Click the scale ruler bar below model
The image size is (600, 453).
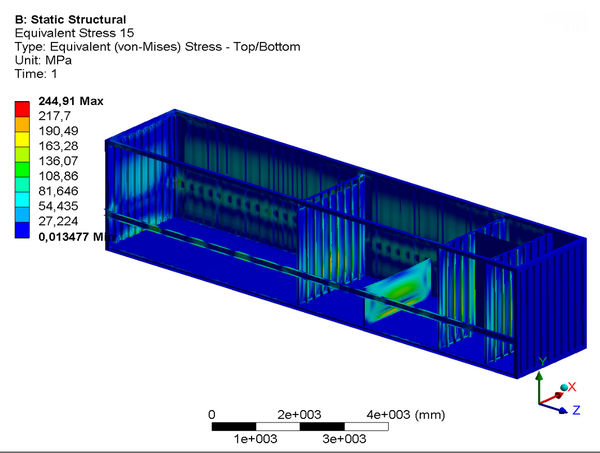point(300,426)
